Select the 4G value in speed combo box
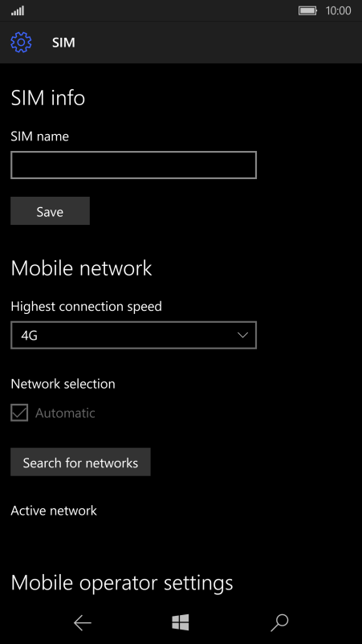This screenshot has height=644, width=362. coord(29,336)
